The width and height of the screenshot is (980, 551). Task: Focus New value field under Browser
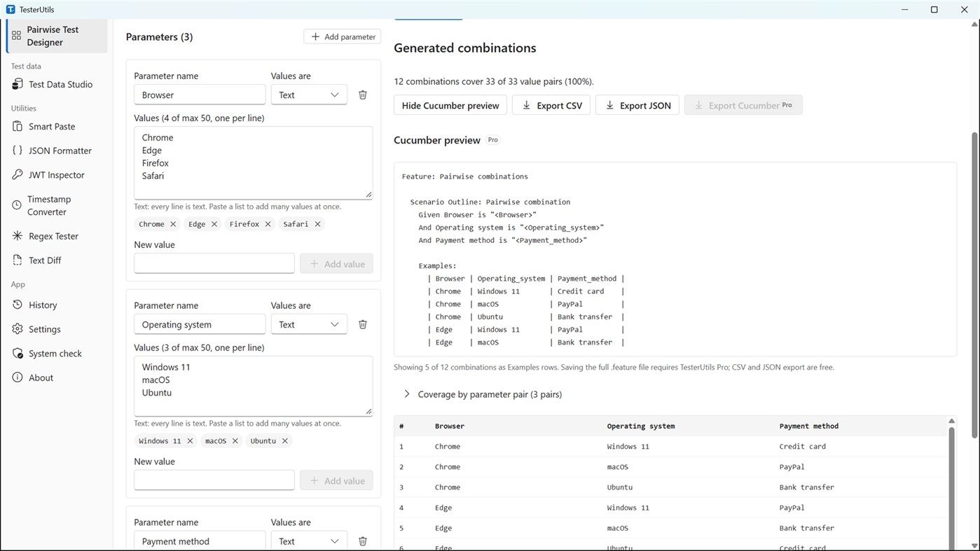coord(214,263)
